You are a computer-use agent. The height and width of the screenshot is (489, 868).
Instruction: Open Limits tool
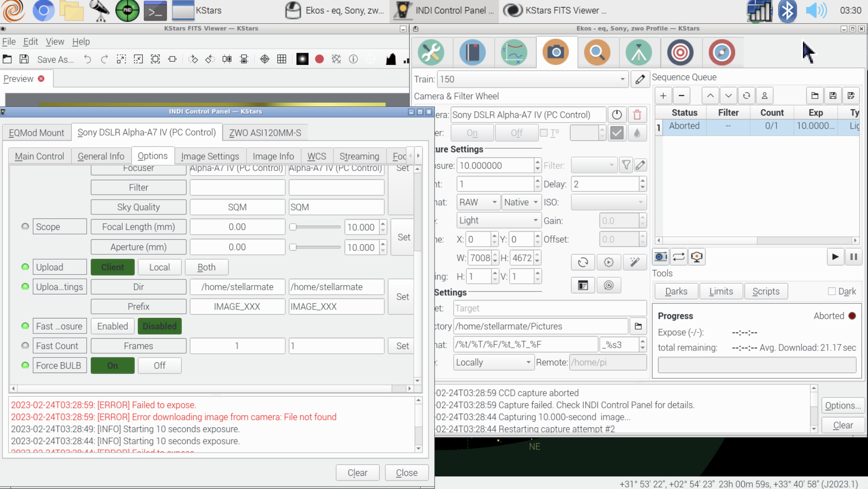721,291
